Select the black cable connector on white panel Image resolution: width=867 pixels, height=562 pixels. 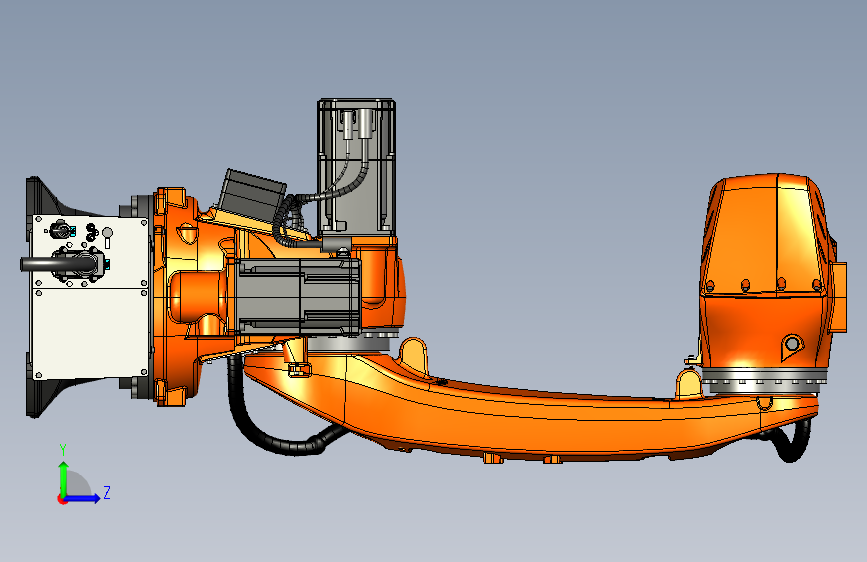coord(77,264)
